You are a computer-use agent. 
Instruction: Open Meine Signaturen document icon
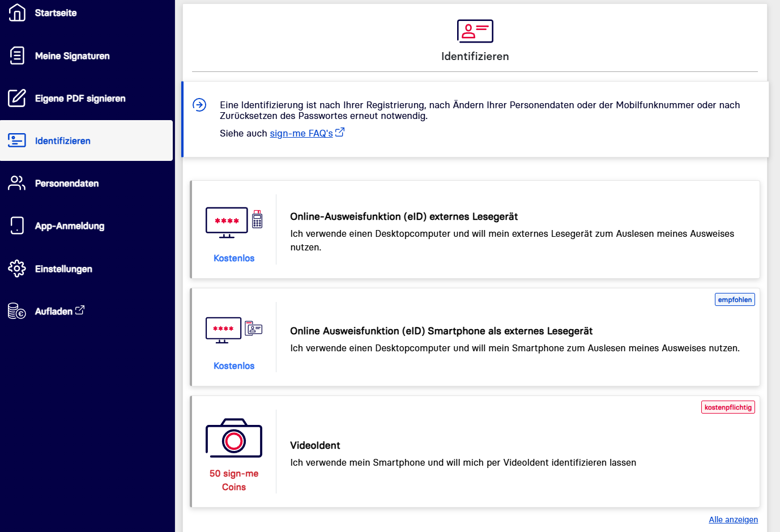click(x=17, y=56)
